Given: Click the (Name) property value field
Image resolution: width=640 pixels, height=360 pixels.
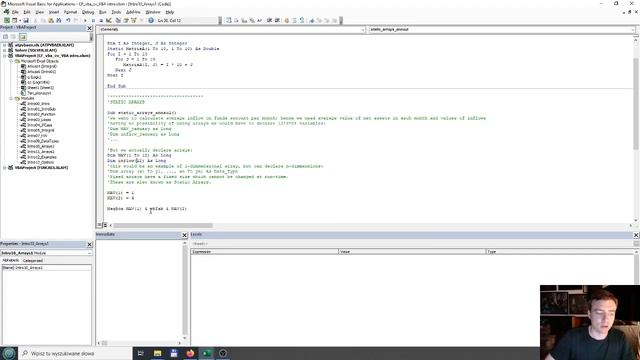Looking at the screenshot, I should [53, 268].
